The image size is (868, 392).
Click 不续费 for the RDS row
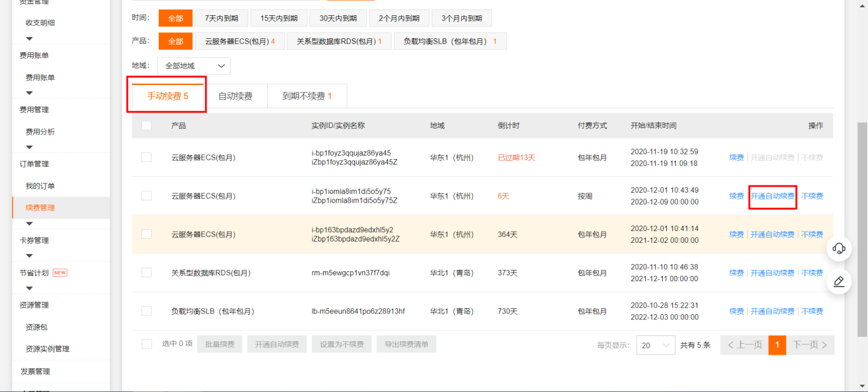coord(812,272)
